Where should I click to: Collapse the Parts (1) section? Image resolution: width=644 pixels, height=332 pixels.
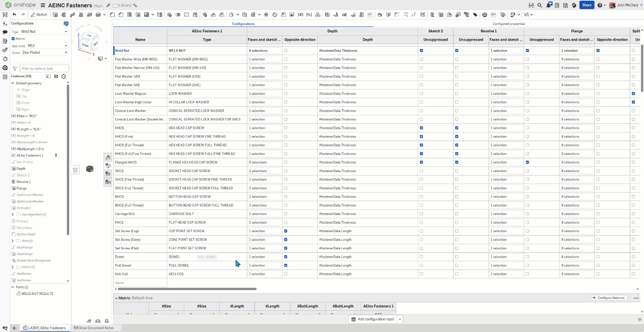click(x=13, y=287)
